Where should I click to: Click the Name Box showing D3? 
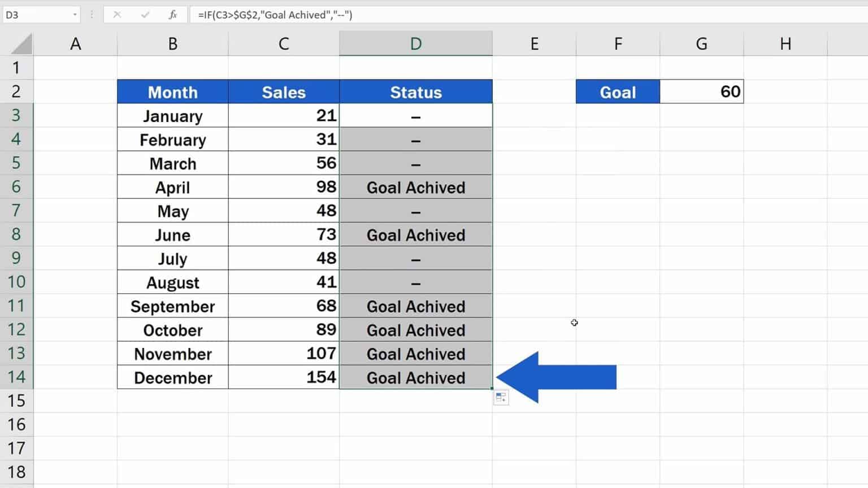click(34, 15)
